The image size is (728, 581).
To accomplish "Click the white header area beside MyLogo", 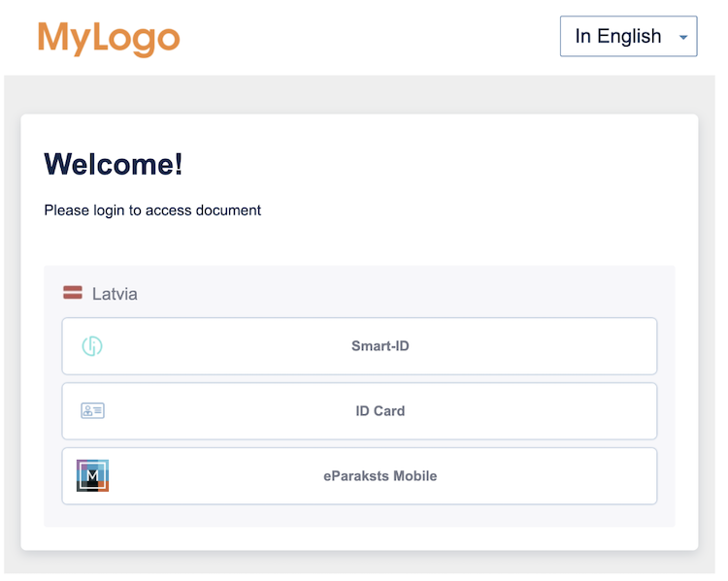I will pos(369,39).
